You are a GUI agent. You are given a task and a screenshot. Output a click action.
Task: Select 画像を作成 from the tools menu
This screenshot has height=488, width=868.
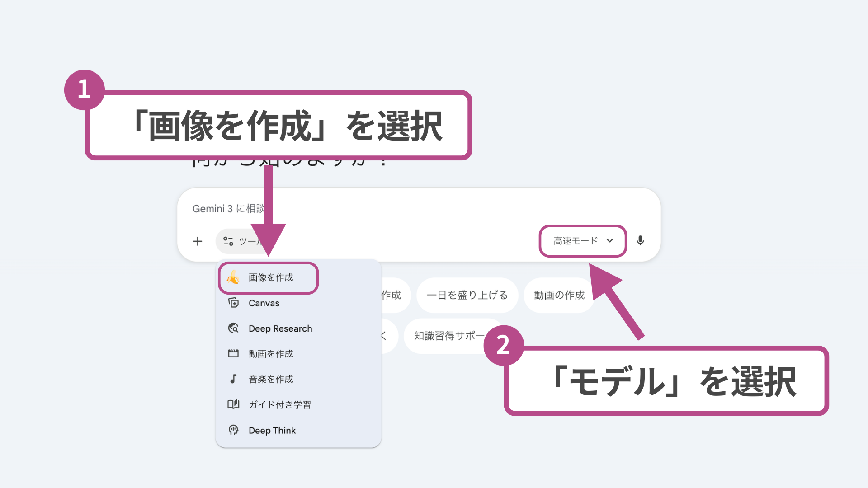pos(271,277)
